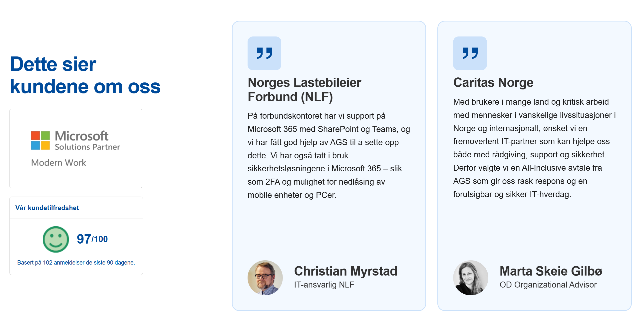This screenshot has height=331, width=644.
Task: Click the quote icon above Caritas Norge
Action: [x=470, y=53]
